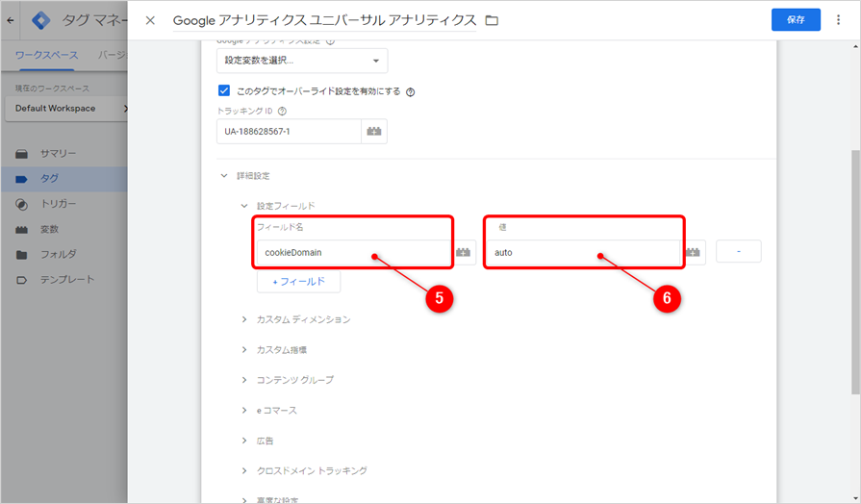Open Default Workspace selector
The width and height of the screenshot is (861, 504).
click(66, 109)
